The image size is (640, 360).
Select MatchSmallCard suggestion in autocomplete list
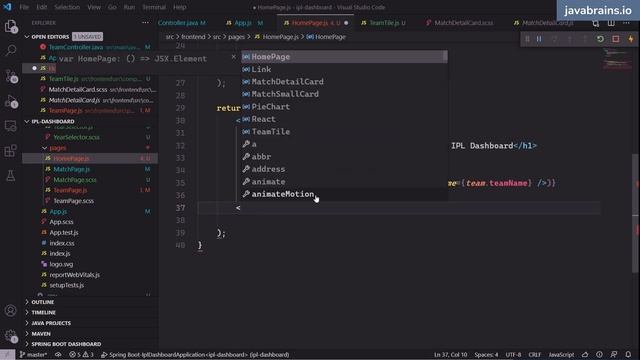tap(344, 94)
